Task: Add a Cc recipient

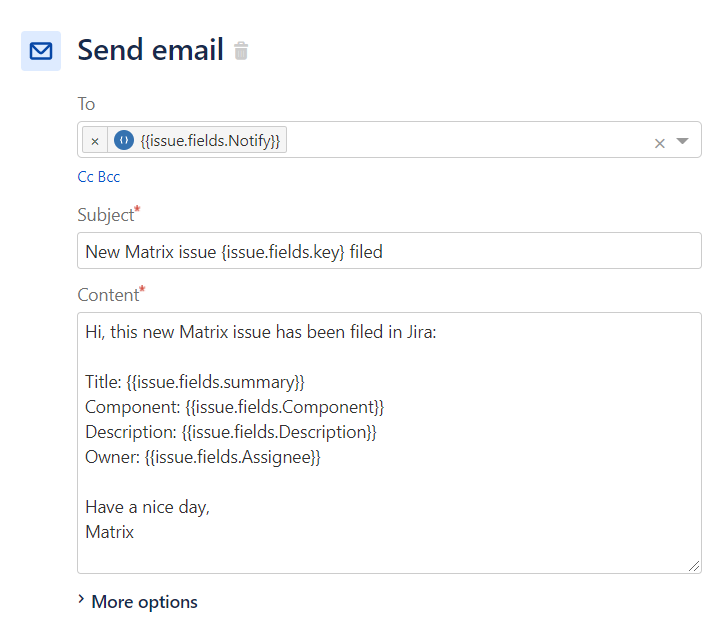Action: [x=86, y=177]
